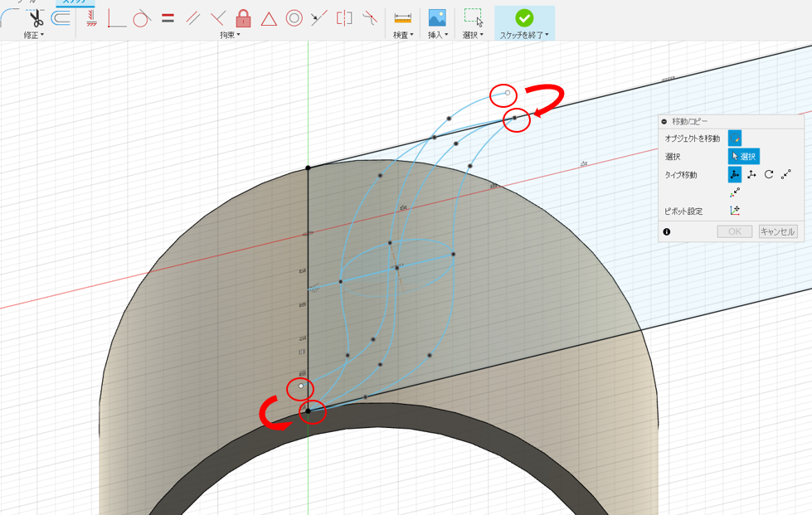
Task: Activate the Fix/Unfix lock constraint
Action: [x=243, y=18]
